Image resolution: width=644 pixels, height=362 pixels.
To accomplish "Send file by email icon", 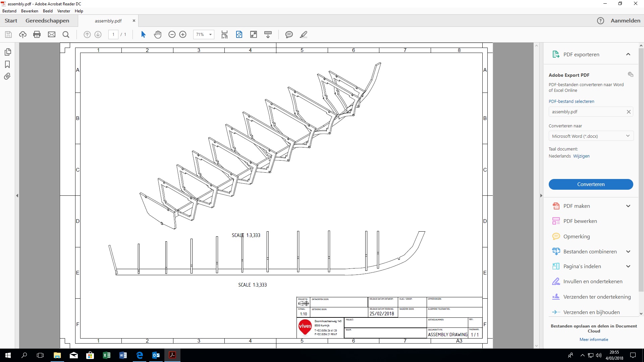I will coord(52,35).
